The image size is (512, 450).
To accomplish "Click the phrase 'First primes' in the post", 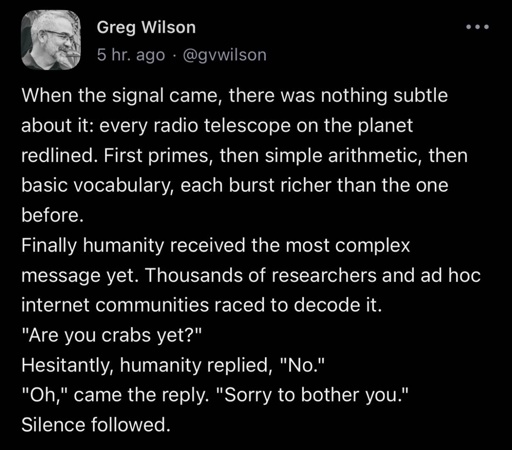I will (x=156, y=156).
